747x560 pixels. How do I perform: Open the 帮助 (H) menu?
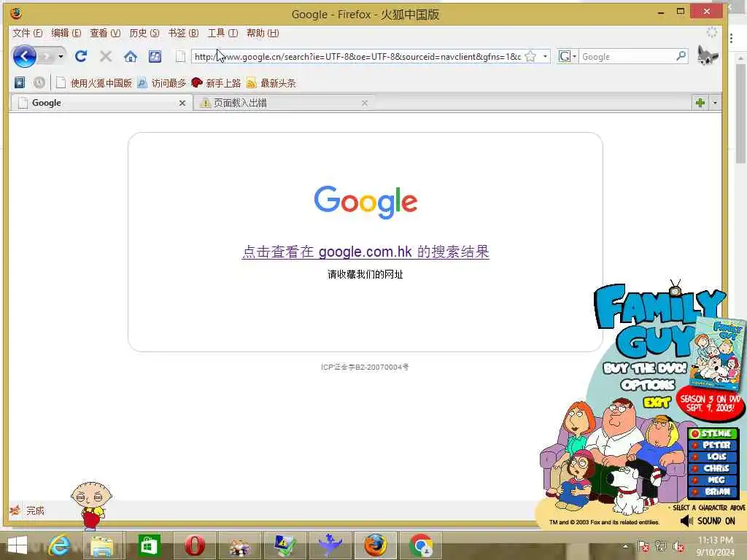[x=263, y=33]
